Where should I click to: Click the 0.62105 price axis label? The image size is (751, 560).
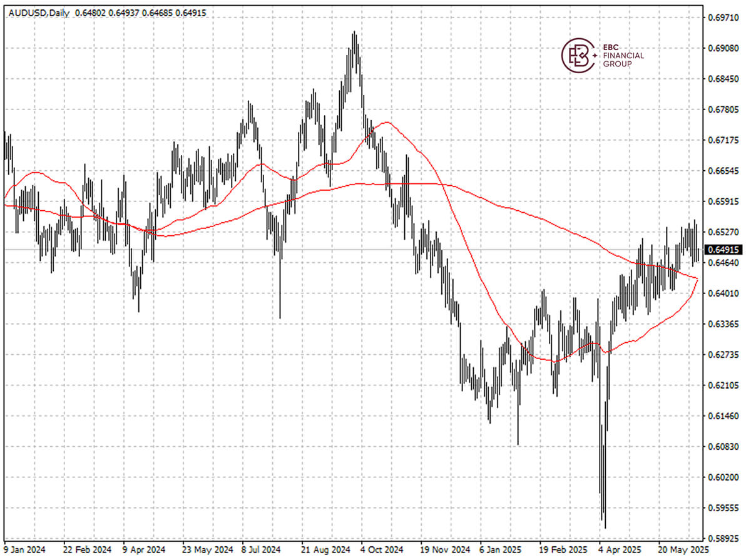coord(723,385)
